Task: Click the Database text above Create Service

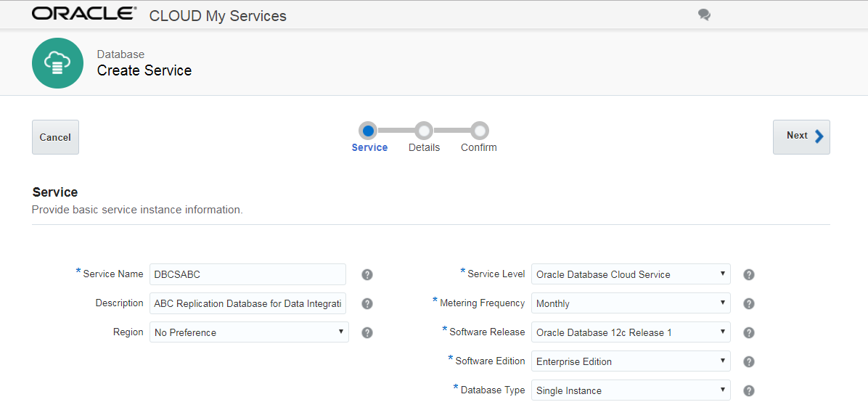Action: pyautogui.click(x=120, y=54)
